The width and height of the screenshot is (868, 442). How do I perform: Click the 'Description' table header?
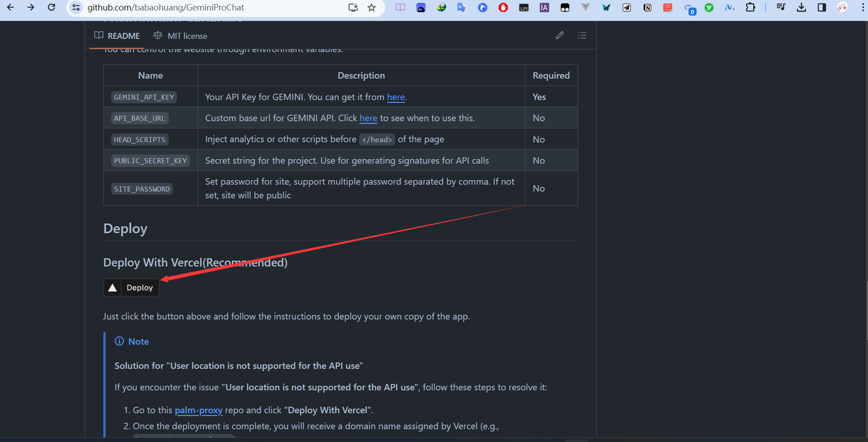[361, 75]
